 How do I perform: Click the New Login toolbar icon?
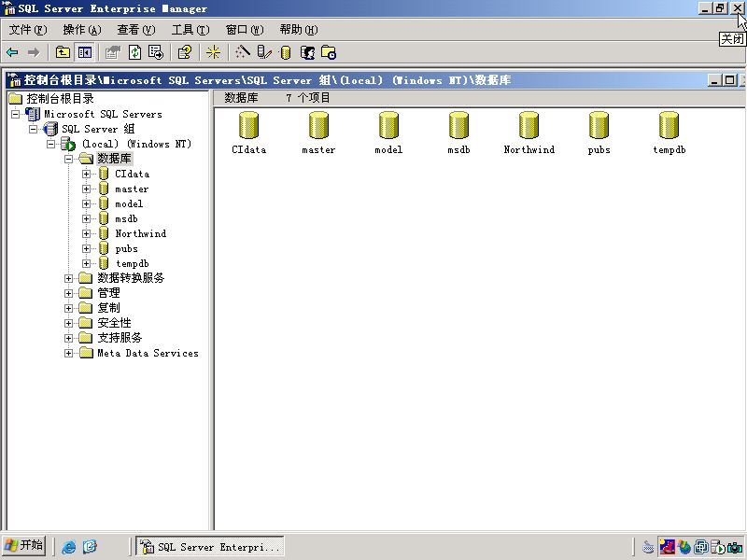(307, 52)
